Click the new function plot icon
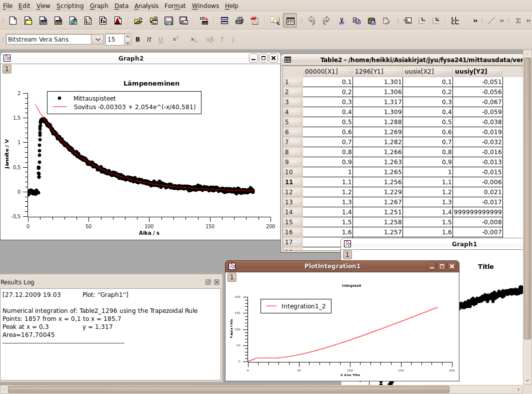The image size is (532, 394). click(x=103, y=21)
